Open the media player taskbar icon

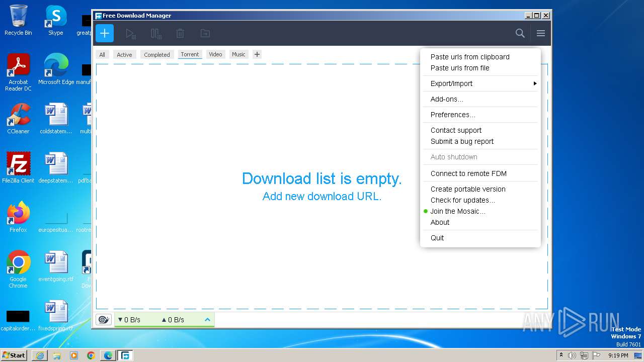pos(74,355)
